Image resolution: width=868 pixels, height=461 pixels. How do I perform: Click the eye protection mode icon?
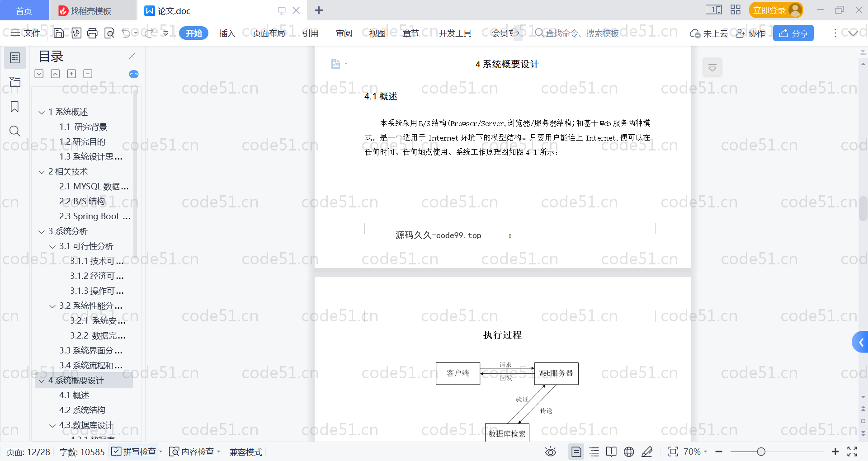pos(550,452)
